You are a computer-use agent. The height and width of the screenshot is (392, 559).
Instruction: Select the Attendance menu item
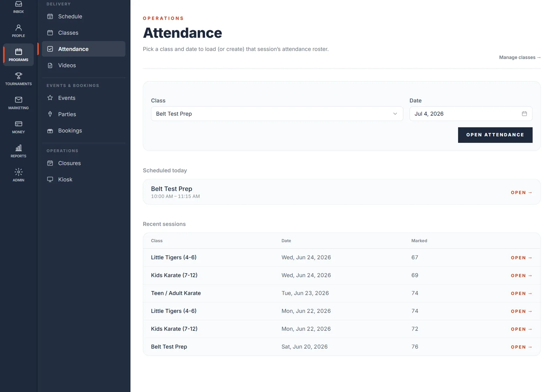tap(84, 49)
